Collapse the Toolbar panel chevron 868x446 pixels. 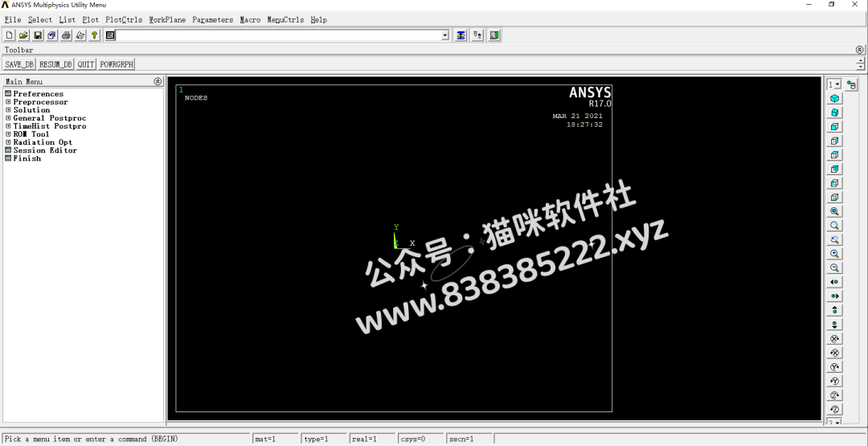pos(859,50)
